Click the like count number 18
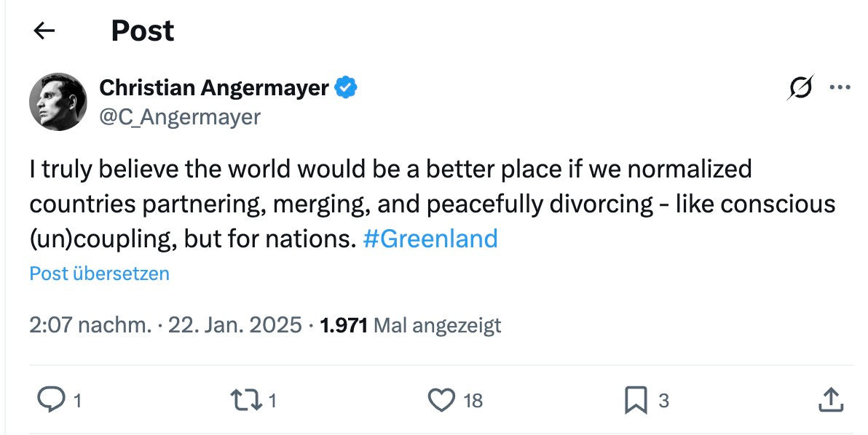Image resolution: width=868 pixels, height=435 pixels. click(473, 400)
